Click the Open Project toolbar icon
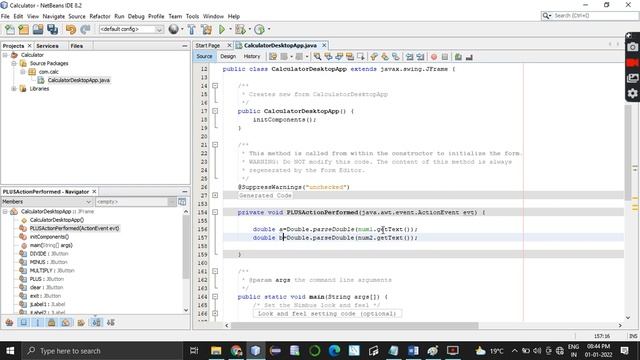This screenshot has width=640, height=360. 38,29
